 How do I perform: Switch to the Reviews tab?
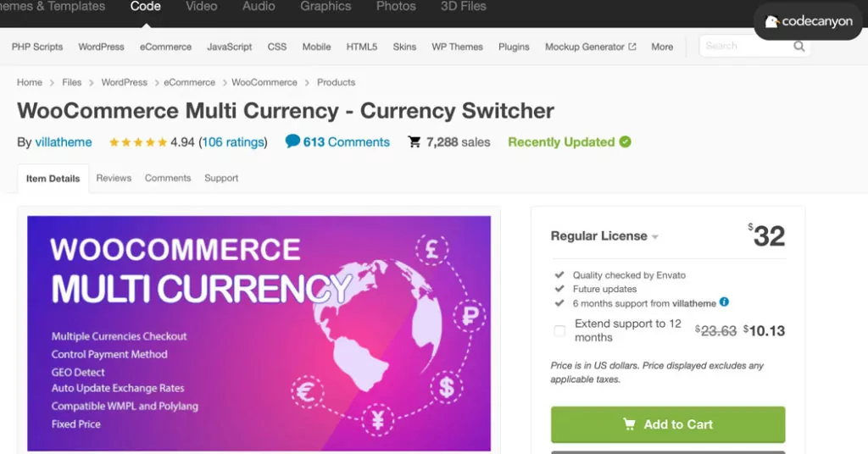point(114,178)
